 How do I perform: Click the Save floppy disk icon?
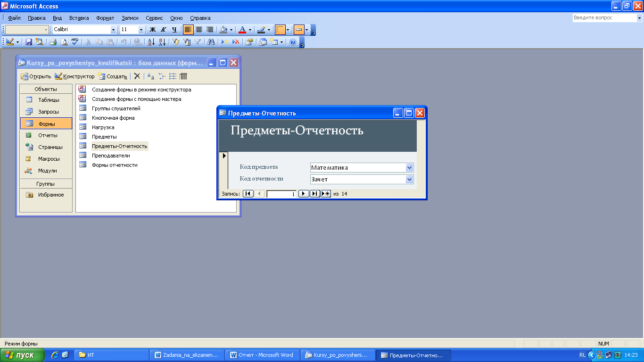point(28,42)
